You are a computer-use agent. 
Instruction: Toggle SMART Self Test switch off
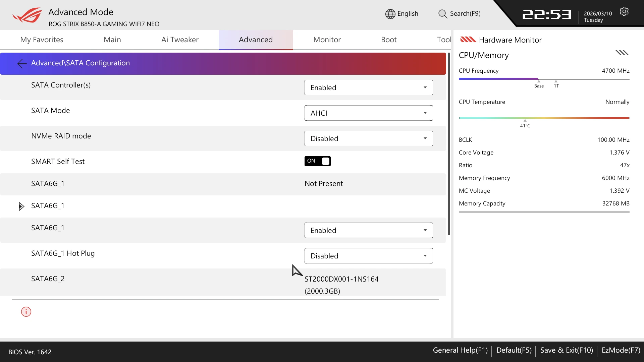coord(317,161)
